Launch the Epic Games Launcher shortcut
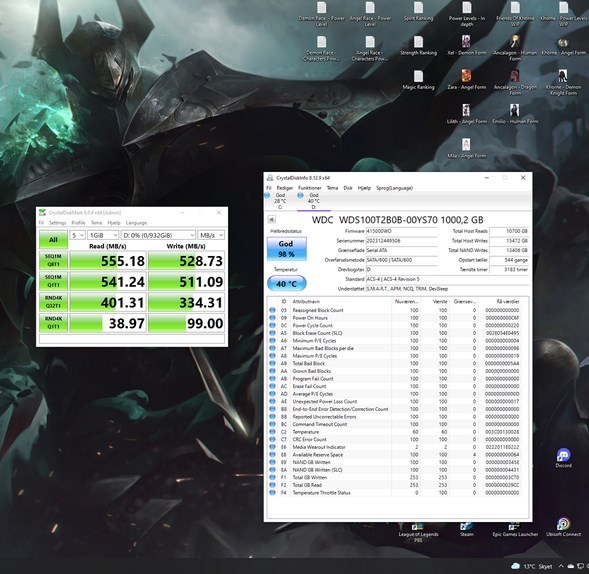 515,529
